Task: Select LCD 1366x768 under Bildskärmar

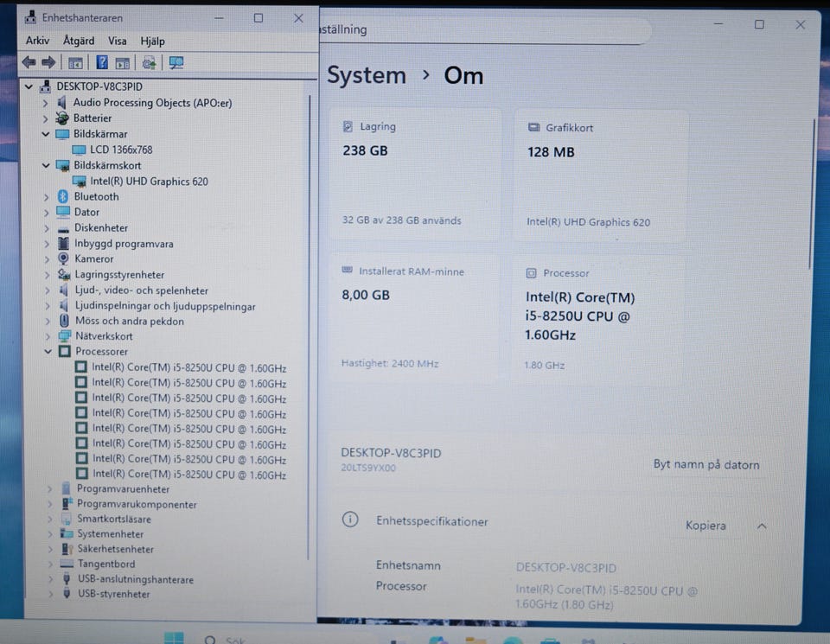Action: click(x=121, y=150)
